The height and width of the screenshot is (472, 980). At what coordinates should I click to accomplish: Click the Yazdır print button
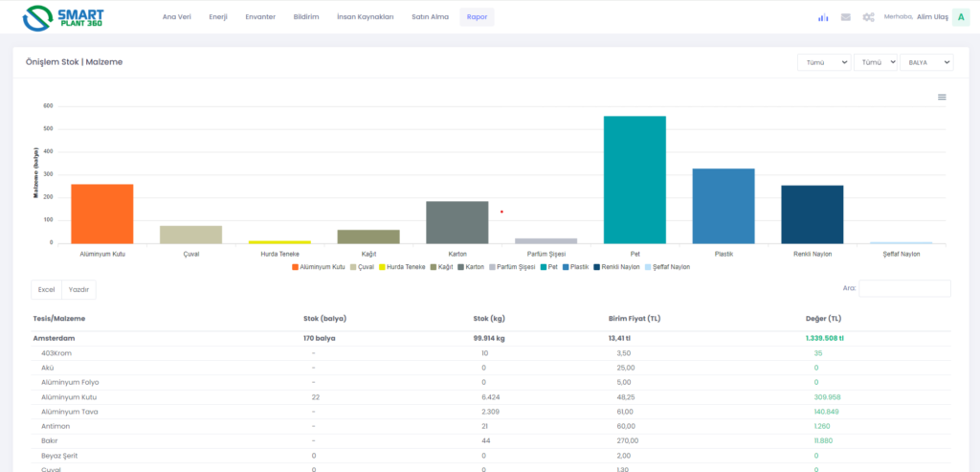78,289
